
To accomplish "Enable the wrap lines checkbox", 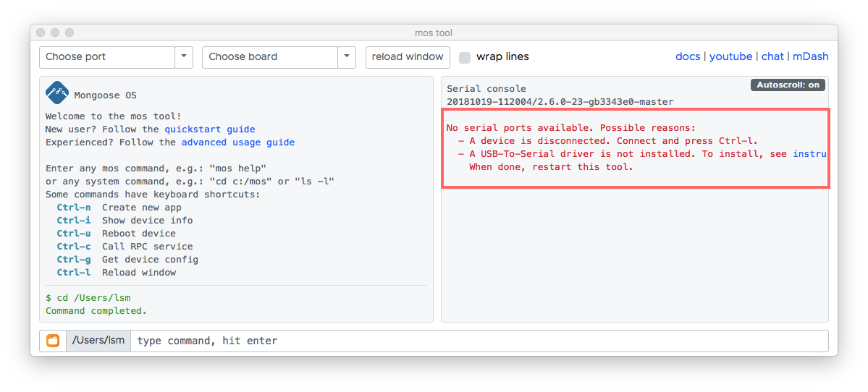I will [x=465, y=58].
